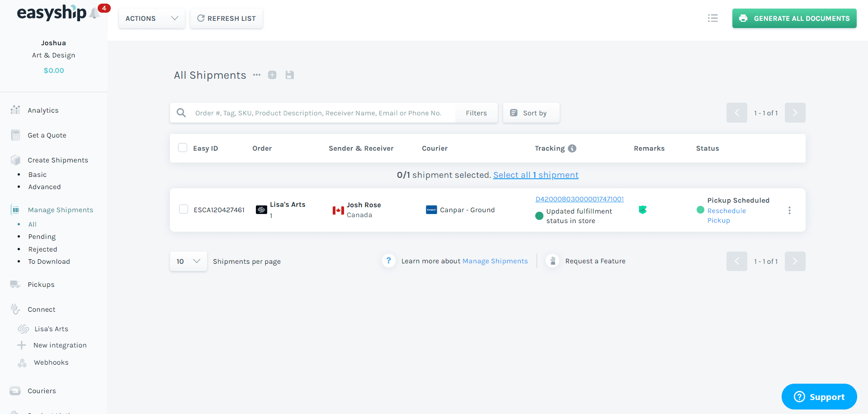Click the $0.00 account balance
Image resolution: width=868 pixels, height=414 pixels.
point(54,71)
